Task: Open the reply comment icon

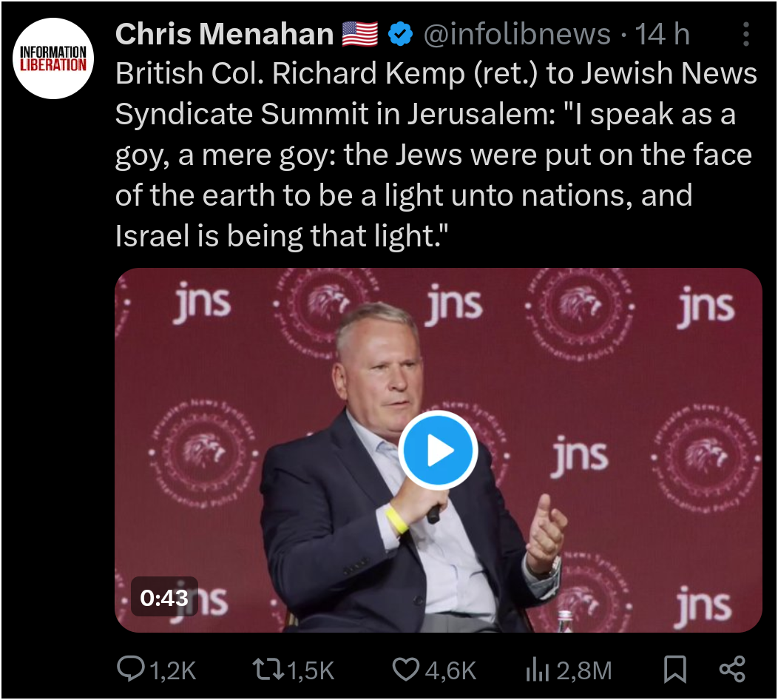Action: coord(130,668)
